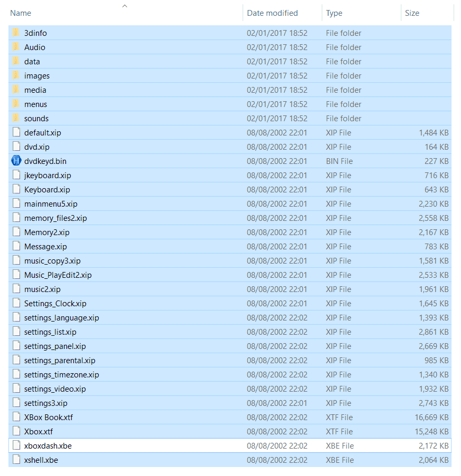Click the 985 KB size value
The height and width of the screenshot is (476, 461).
click(x=436, y=361)
